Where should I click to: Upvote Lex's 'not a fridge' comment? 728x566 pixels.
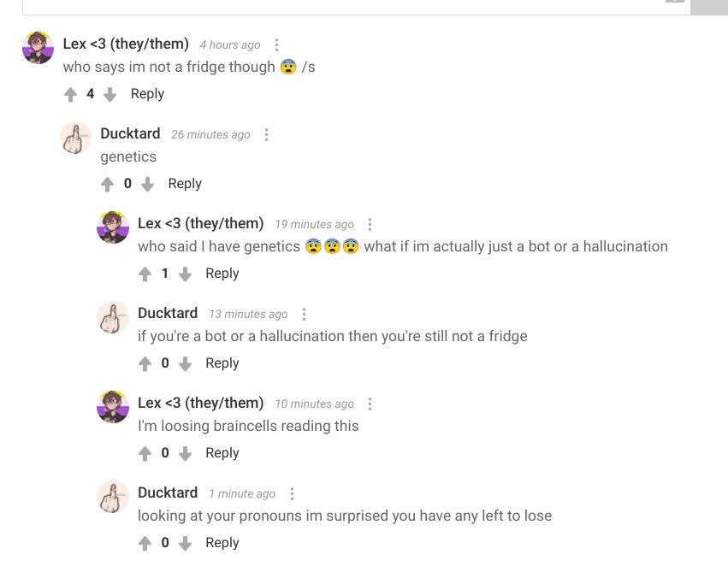(x=70, y=94)
